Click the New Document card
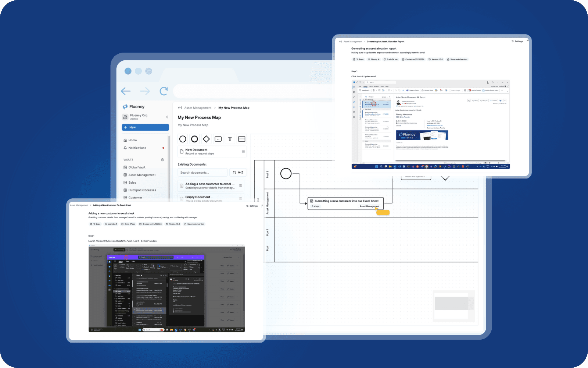The image size is (588, 368). click(x=212, y=152)
